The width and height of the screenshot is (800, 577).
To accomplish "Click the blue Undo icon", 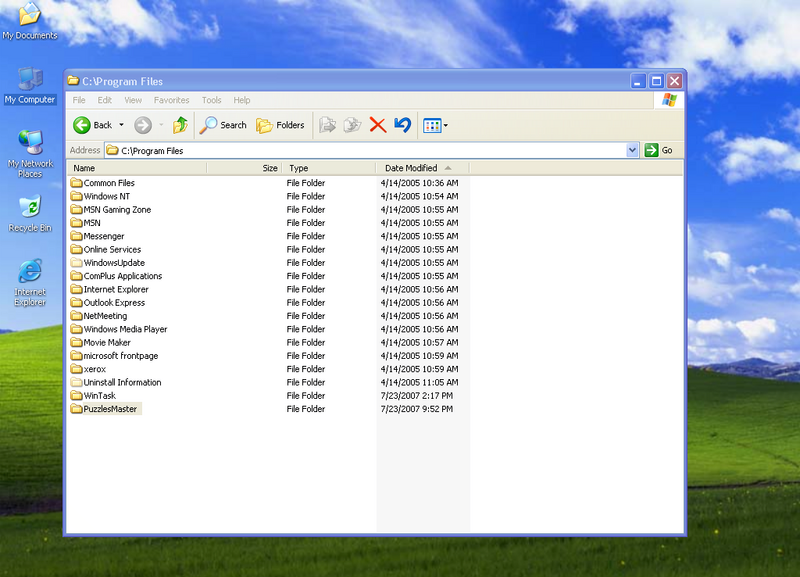I will [403, 125].
